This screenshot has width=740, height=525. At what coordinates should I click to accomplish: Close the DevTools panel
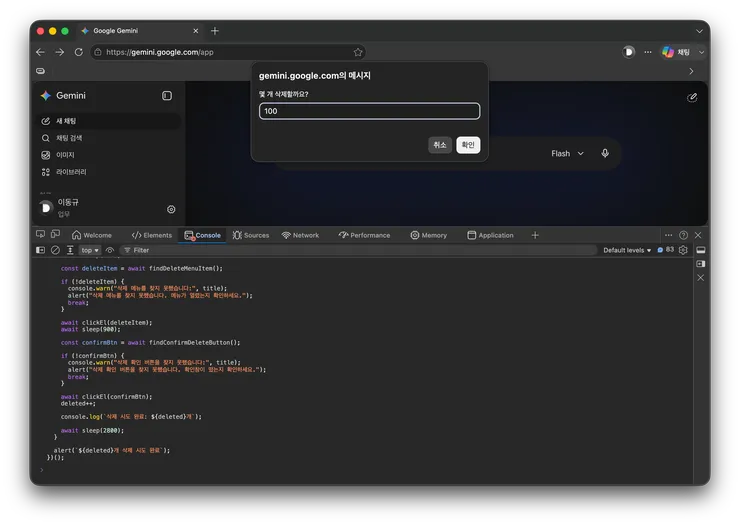pyautogui.click(x=698, y=235)
